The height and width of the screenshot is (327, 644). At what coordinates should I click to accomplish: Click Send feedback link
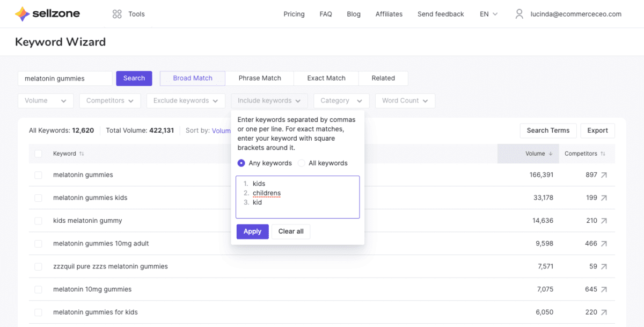[441, 14]
